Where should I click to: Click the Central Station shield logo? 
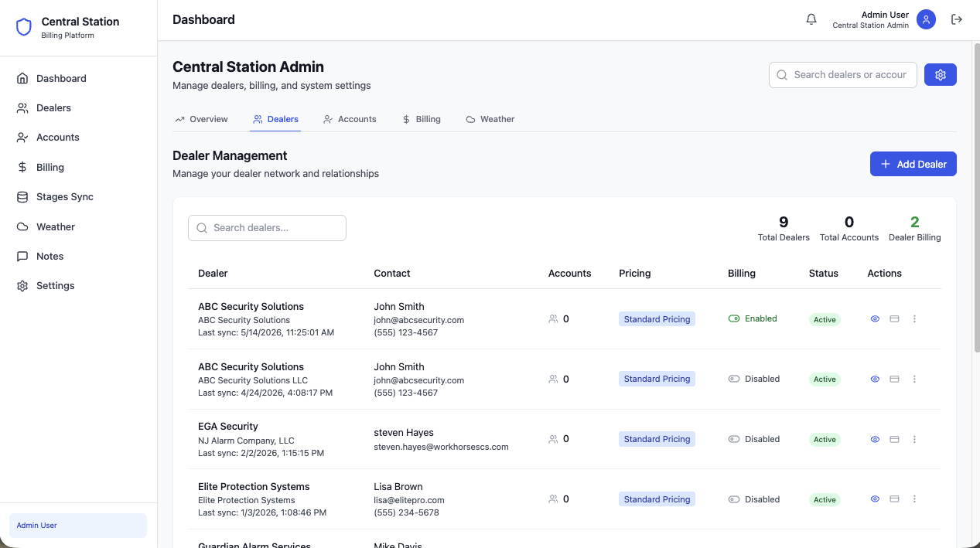[x=24, y=28]
